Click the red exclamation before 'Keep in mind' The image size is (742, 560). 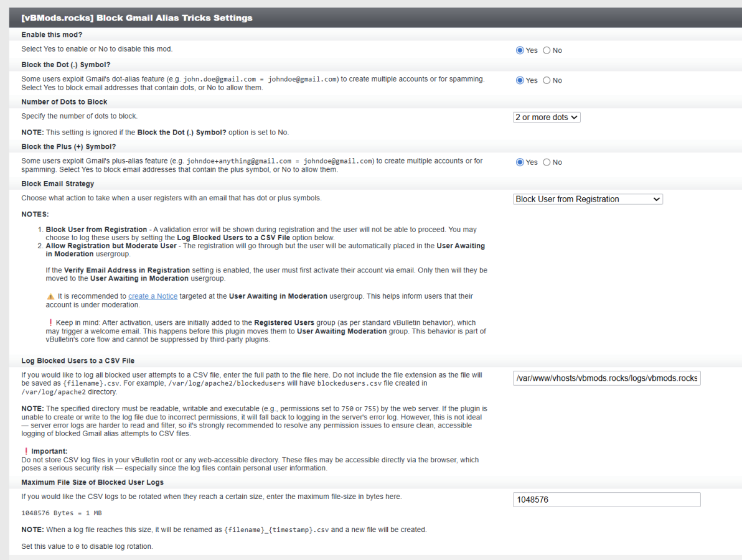(x=50, y=322)
